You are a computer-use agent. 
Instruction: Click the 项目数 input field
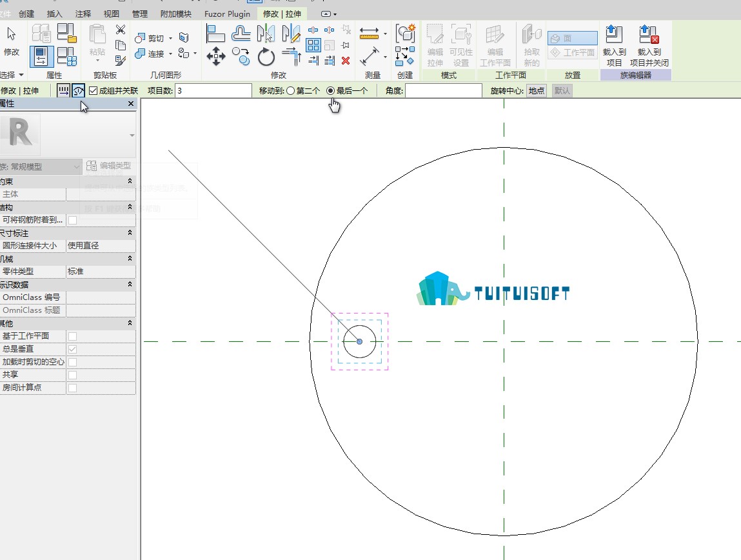[213, 91]
